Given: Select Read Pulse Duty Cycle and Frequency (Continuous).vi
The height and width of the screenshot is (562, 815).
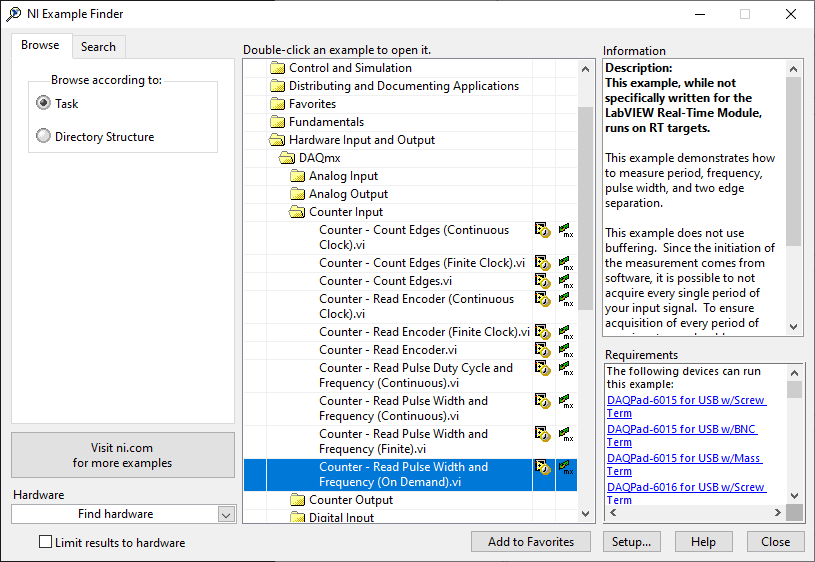Looking at the screenshot, I should click(x=416, y=375).
